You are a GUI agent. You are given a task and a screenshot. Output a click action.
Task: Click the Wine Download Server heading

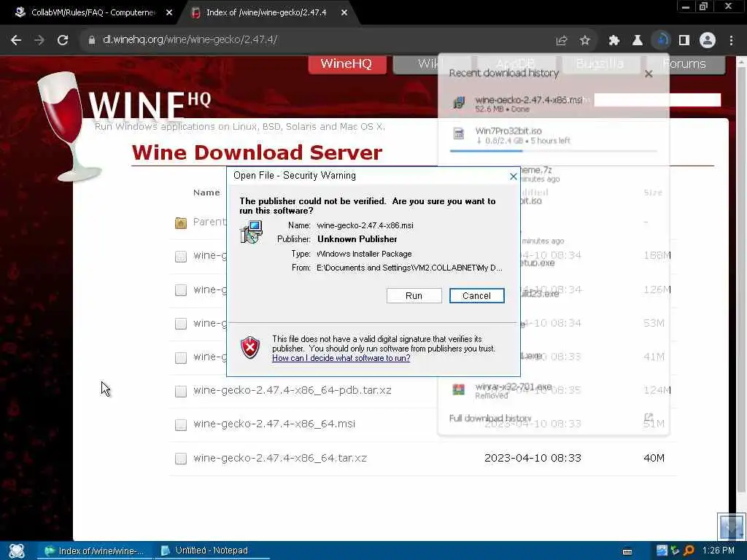click(257, 152)
